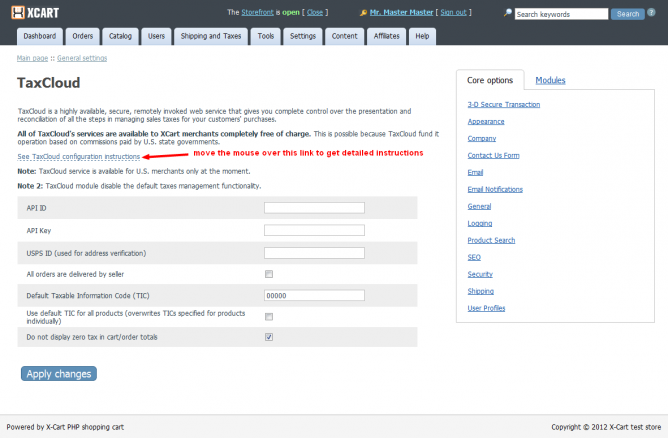Uncheck 'Do not display zero tax' checkbox
Image resolution: width=668 pixels, height=438 pixels.
pos(268,337)
